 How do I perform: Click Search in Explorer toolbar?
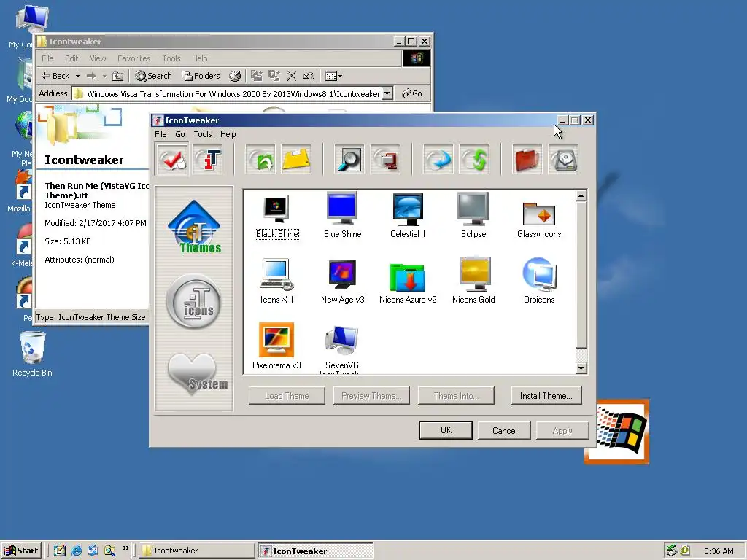[x=153, y=76]
